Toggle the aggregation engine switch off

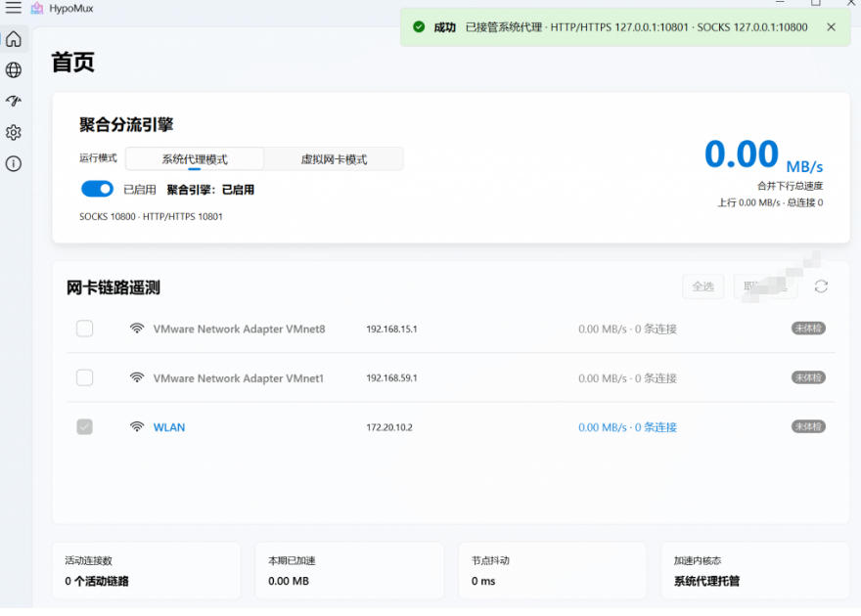97,190
